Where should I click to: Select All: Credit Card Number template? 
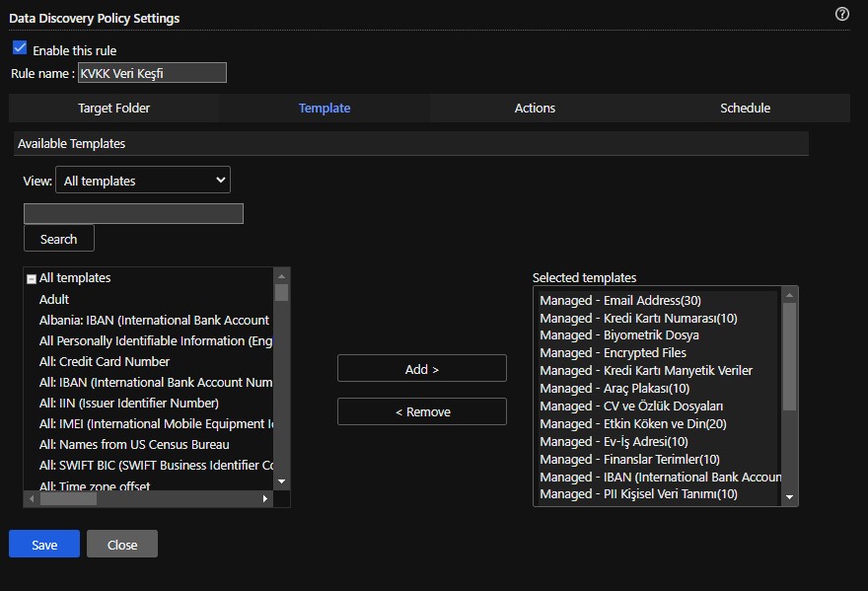point(105,361)
